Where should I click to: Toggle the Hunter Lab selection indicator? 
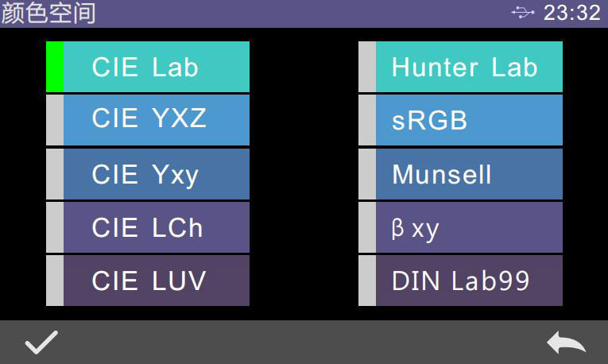click(366, 67)
